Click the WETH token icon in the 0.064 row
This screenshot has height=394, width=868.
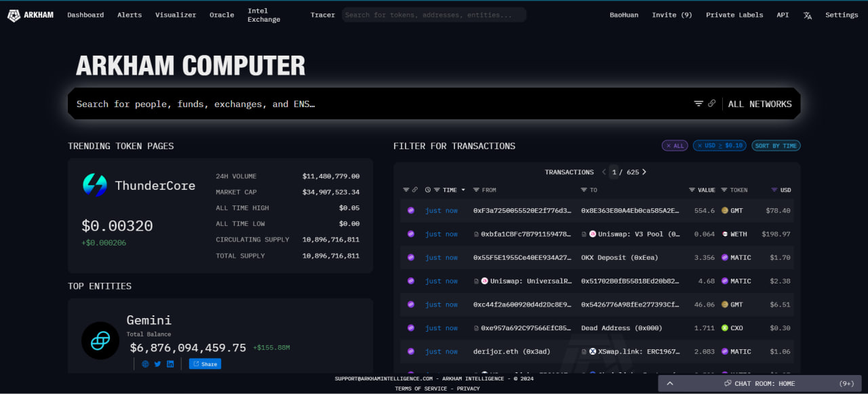[724, 234]
